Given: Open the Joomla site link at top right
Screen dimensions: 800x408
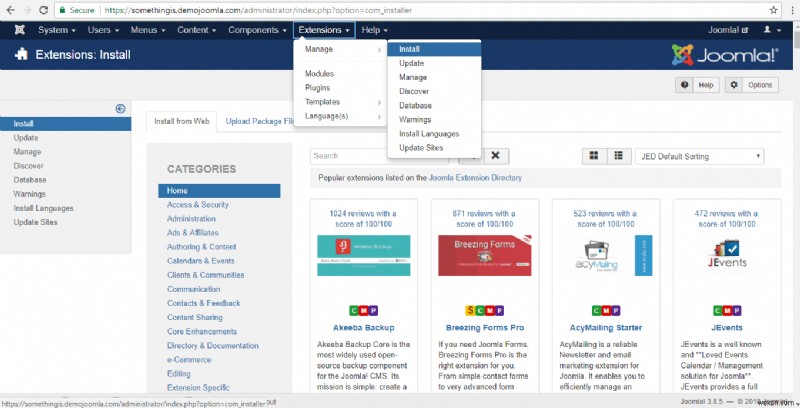Looking at the screenshot, I should (728, 30).
